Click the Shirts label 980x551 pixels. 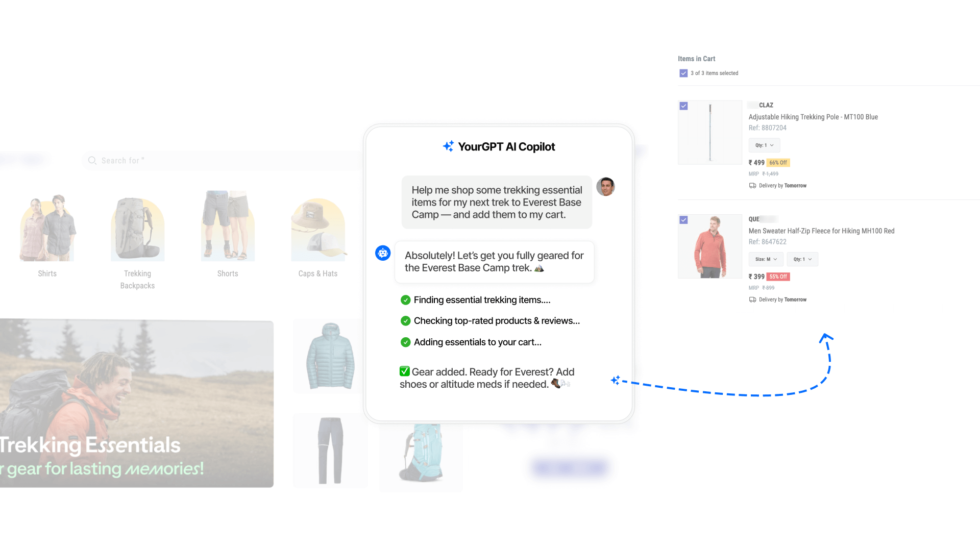tap(47, 273)
